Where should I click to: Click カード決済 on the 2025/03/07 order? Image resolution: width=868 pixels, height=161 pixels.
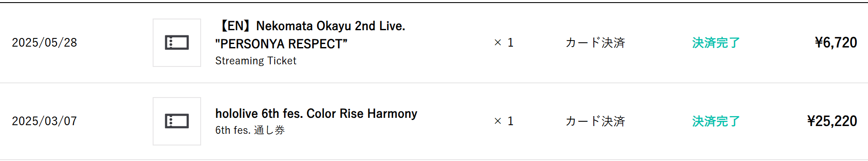(x=596, y=121)
